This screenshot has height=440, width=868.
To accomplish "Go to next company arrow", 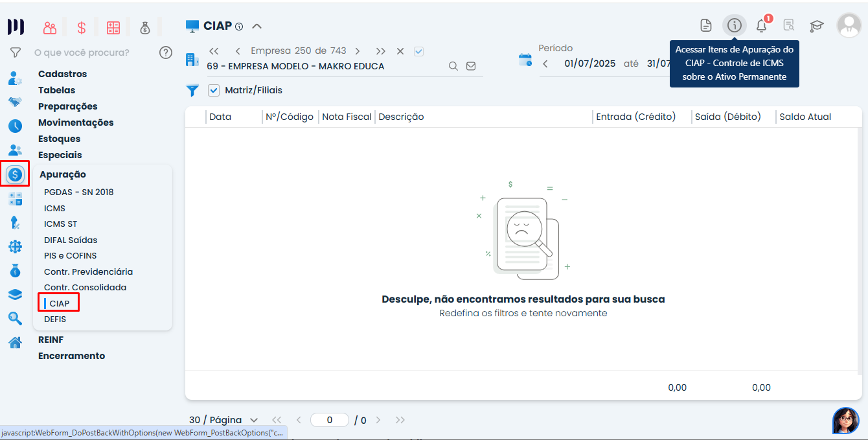I will tap(358, 51).
